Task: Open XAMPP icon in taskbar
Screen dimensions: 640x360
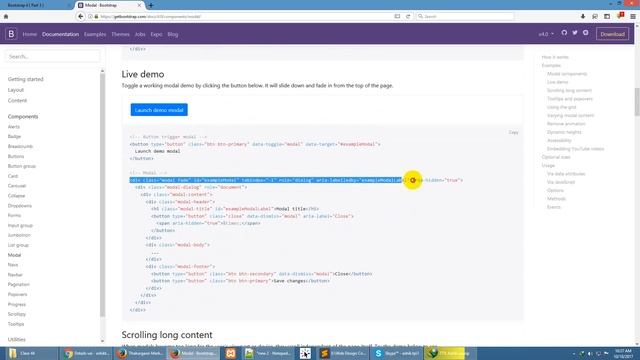Action: (x=231, y=353)
